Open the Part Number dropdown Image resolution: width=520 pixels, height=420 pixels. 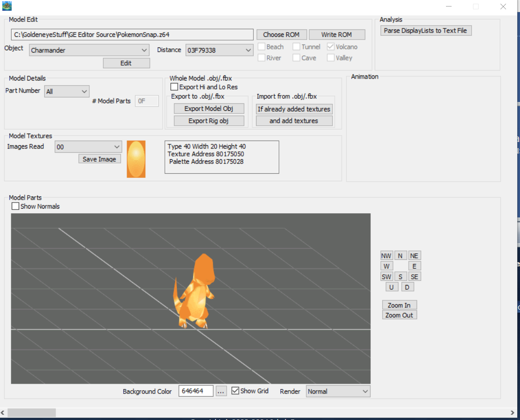[67, 91]
